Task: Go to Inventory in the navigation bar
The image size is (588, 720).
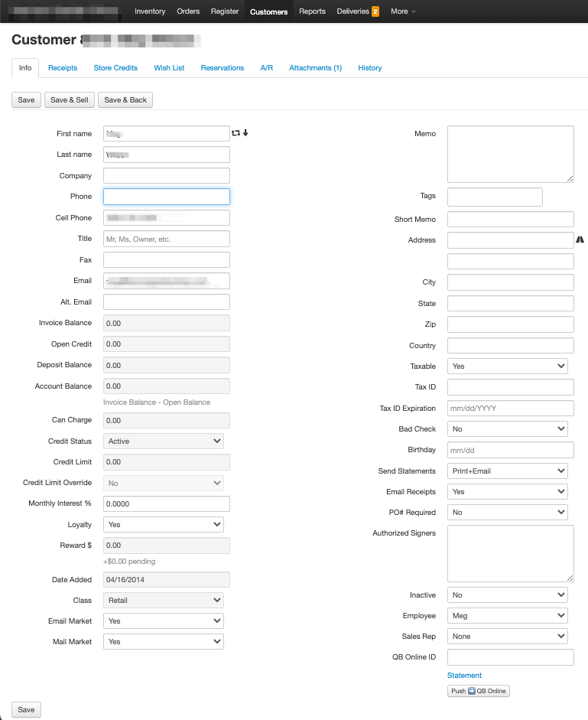Action: click(x=150, y=11)
